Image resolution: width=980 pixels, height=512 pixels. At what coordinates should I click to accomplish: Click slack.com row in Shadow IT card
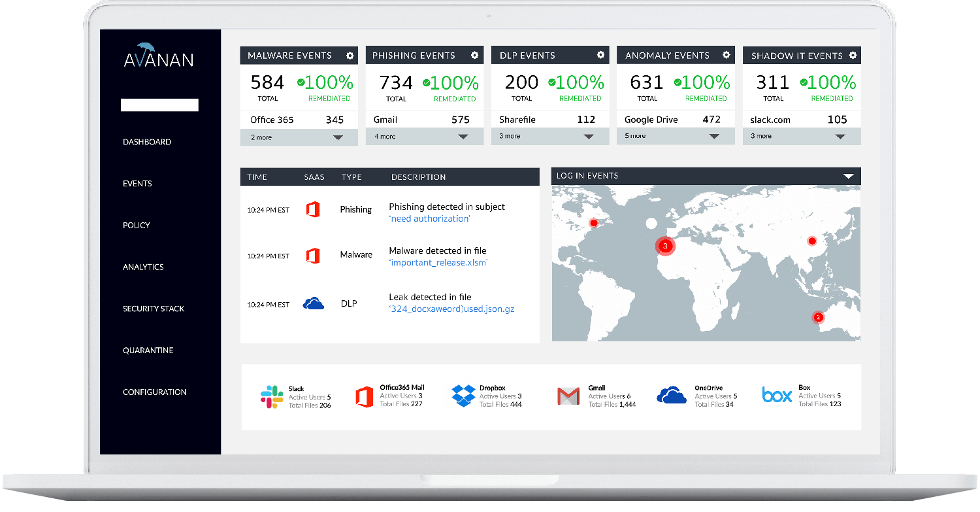point(802,120)
